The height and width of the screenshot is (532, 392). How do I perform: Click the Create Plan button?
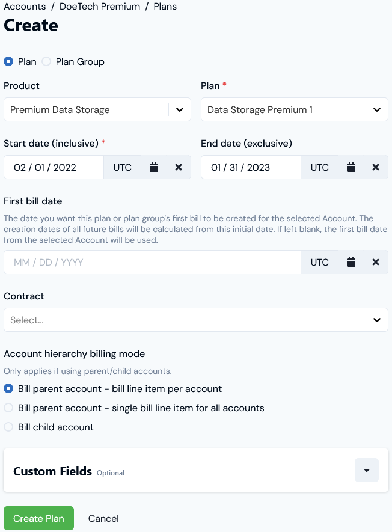tap(38, 518)
